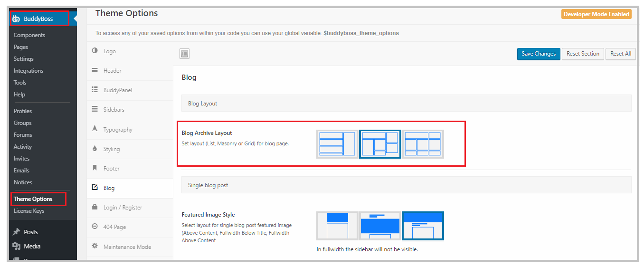Click the BuddyPanel list icon
This screenshot has width=644, height=266.
point(95,90)
